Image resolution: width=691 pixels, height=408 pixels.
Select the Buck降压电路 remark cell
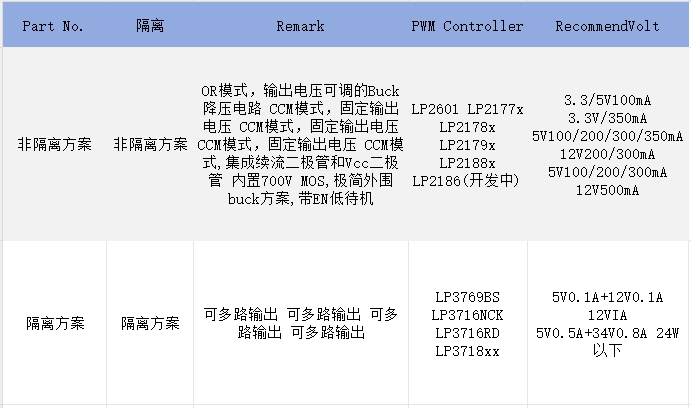[x=300, y=145]
